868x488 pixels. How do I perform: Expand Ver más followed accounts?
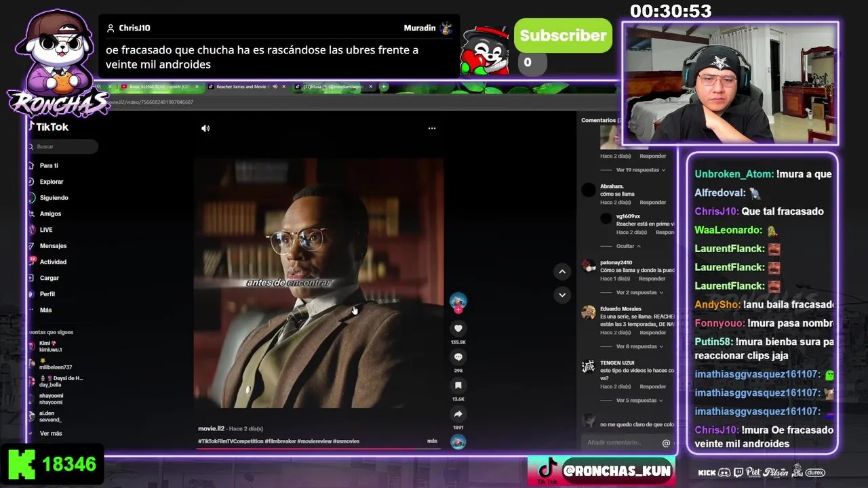pyautogui.click(x=51, y=434)
